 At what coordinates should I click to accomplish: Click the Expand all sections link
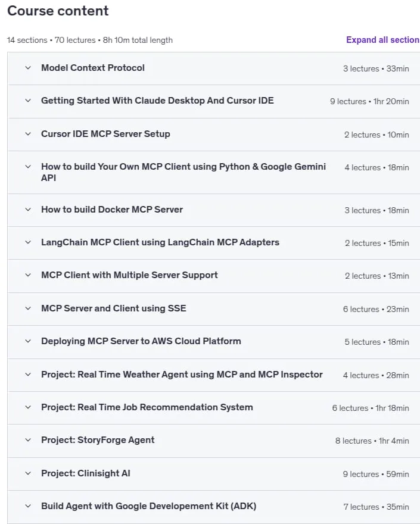coord(383,40)
